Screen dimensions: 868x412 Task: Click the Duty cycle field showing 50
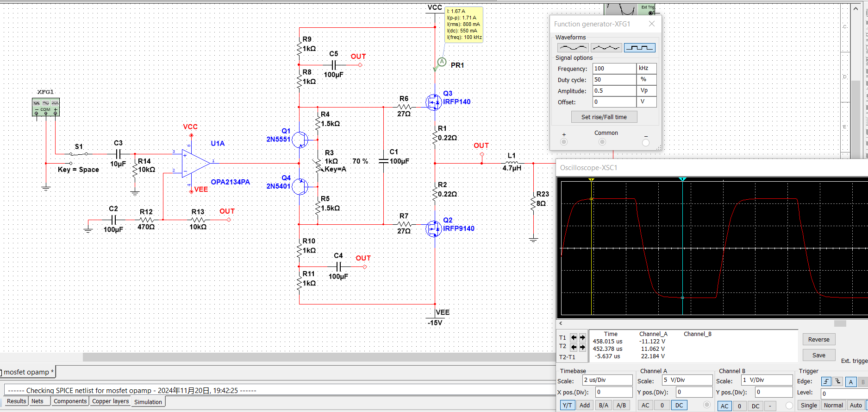[614, 80]
